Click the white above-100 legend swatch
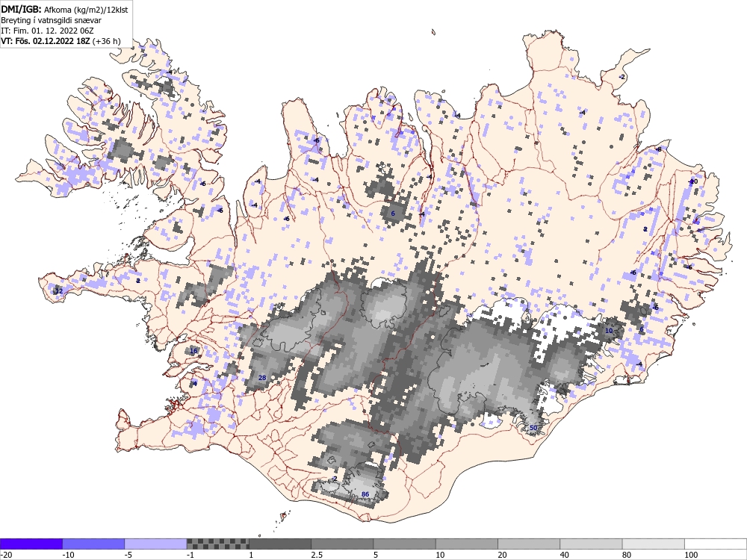This screenshot has width=747, height=560. pyautogui.click(x=716, y=544)
